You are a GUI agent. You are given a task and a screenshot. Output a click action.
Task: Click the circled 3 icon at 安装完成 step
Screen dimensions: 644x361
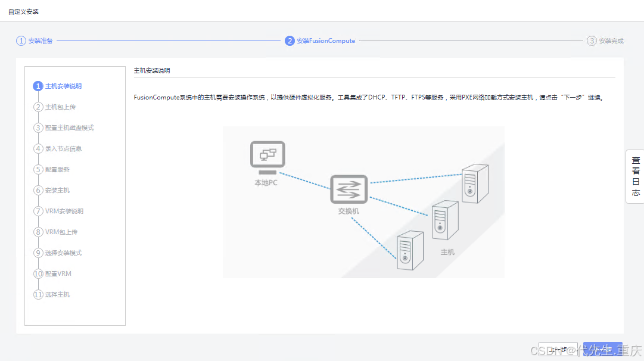coord(592,41)
